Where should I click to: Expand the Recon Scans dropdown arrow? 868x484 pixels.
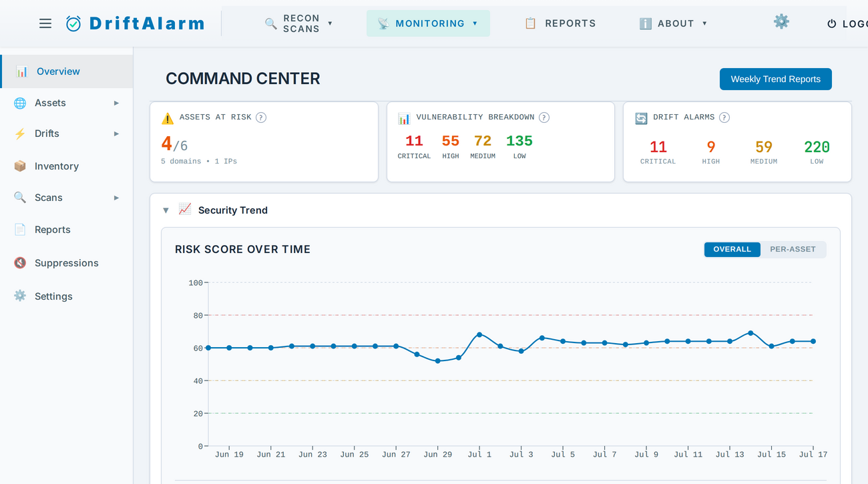point(330,23)
